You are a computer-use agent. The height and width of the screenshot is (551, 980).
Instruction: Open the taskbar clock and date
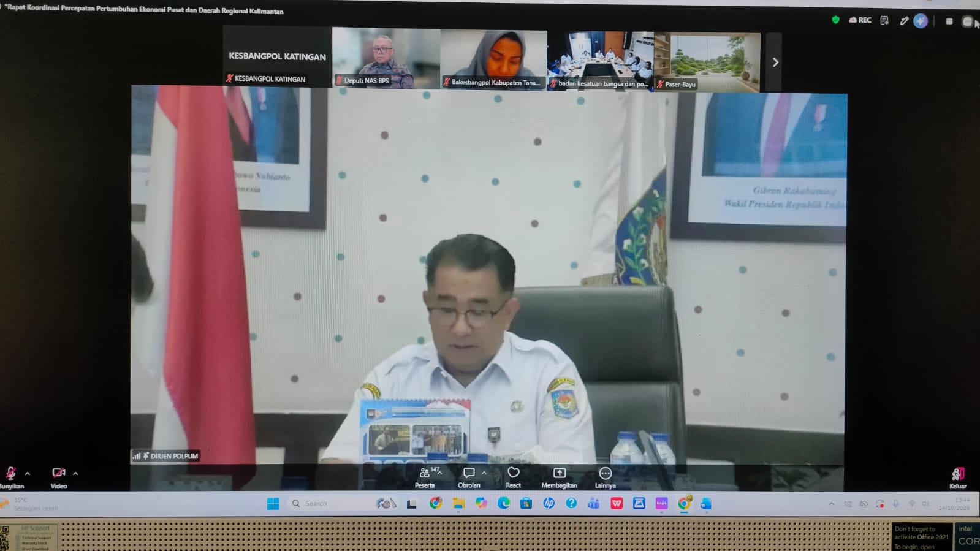(954, 504)
